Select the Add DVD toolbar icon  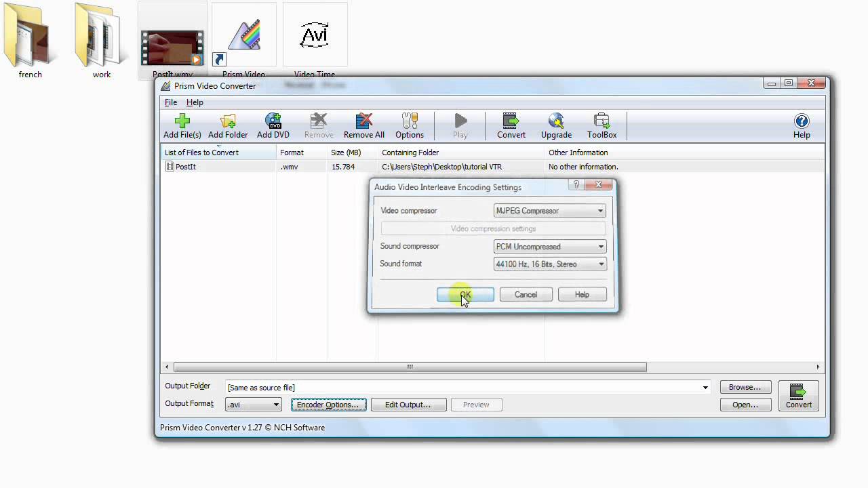273,126
